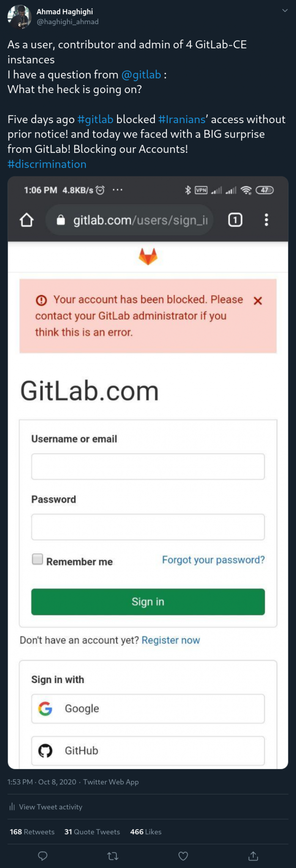
Task: Click the Password input field
Action: click(148, 527)
